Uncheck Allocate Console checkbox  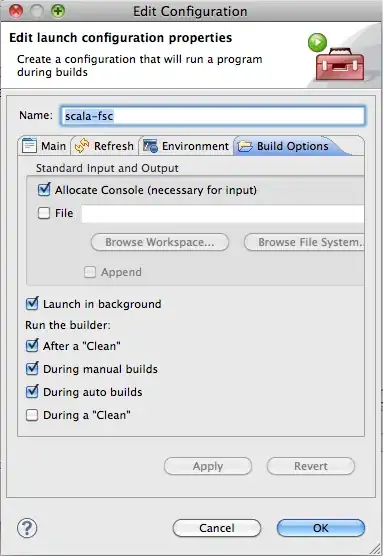pos(44,190)
